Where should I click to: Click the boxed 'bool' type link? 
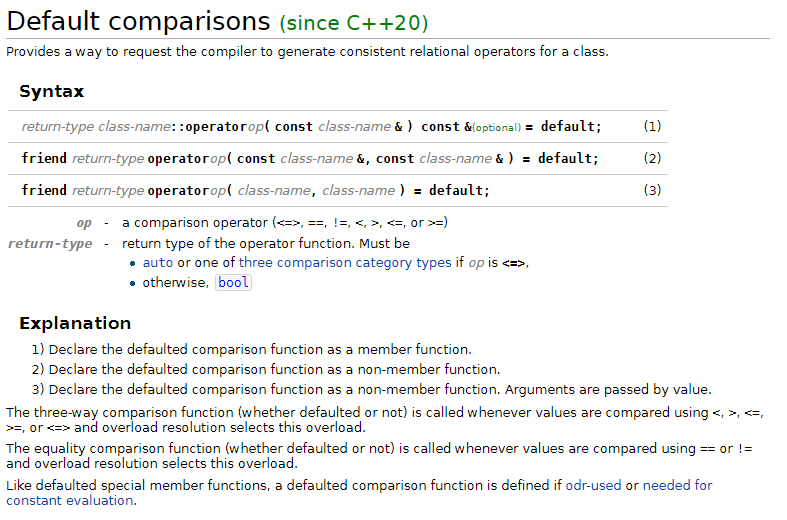pyautogui.click(x=233, y=283)
